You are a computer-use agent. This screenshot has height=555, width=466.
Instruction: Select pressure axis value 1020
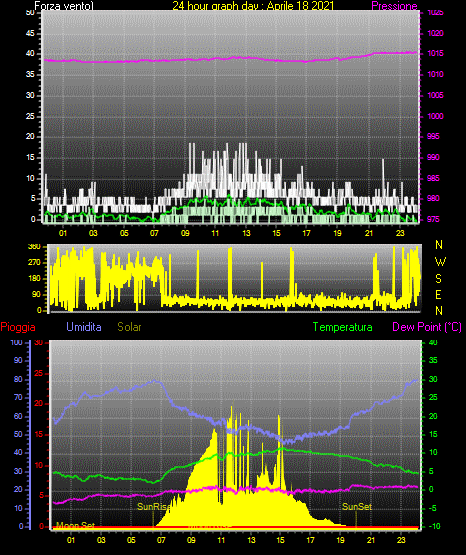[435, 33]
